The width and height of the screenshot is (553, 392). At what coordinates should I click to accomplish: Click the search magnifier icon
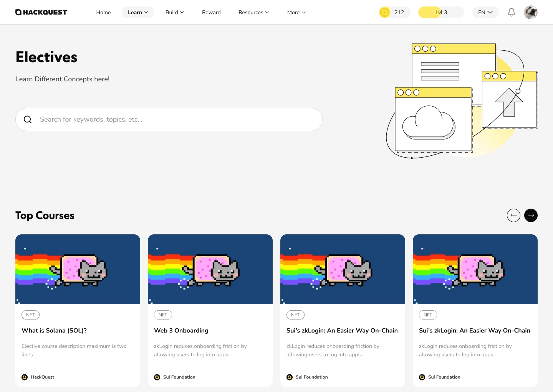28,119
